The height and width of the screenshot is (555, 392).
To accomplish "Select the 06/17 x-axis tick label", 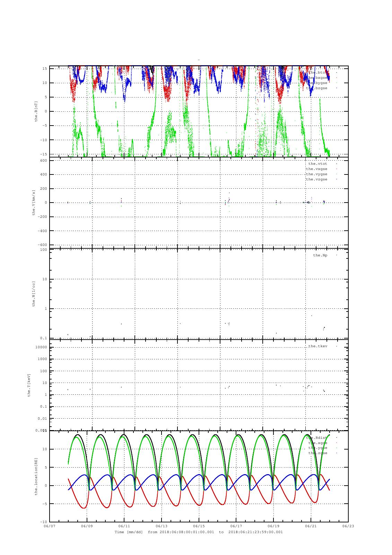I will pyautogui.click(x=236, y=526).
